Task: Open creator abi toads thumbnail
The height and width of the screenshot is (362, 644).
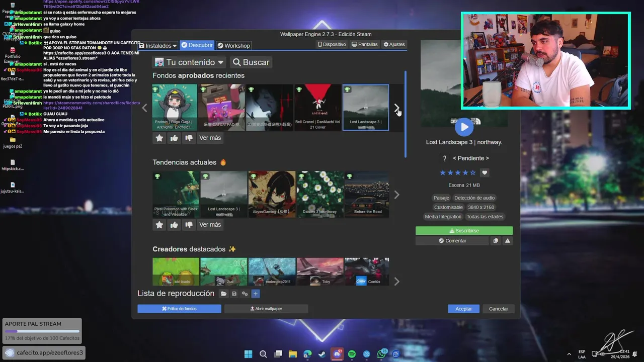Action: [175, 272]
